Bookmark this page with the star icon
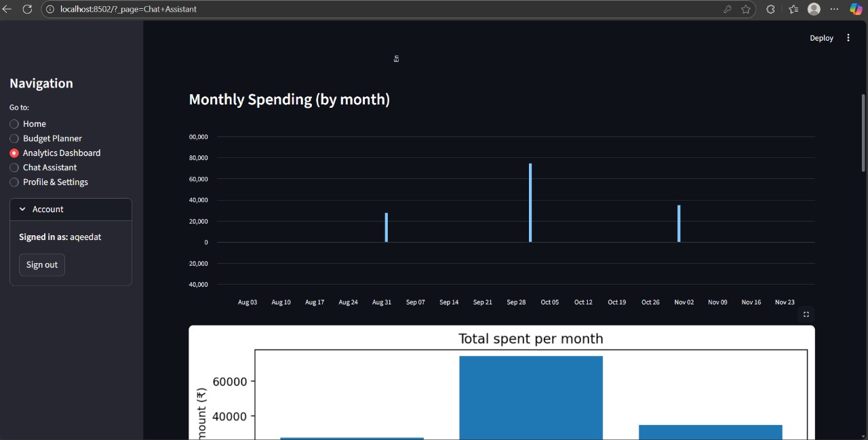Viewport: 868px width, 440px height. tap(746, 9)
